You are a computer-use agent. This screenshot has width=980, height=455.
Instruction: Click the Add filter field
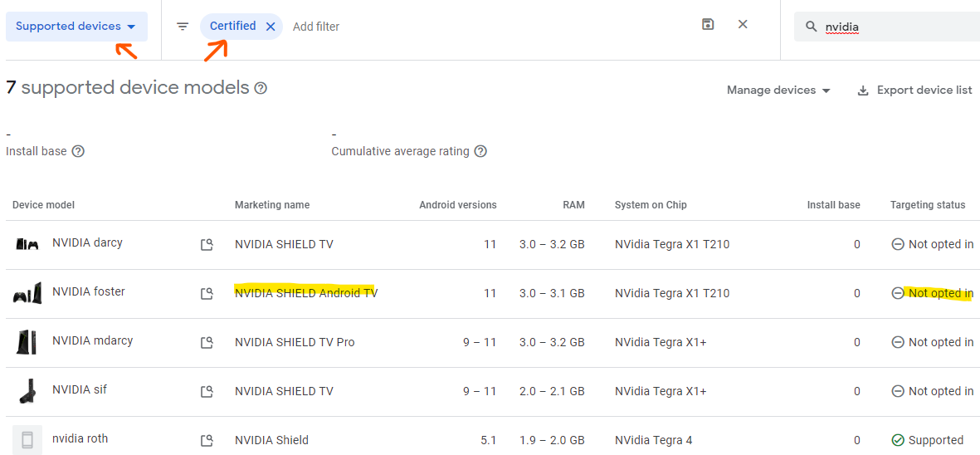point(316,27)
